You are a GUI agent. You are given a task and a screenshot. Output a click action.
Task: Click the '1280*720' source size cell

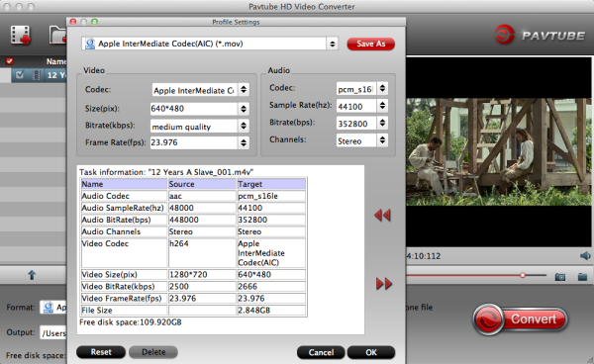pos(202,275)
